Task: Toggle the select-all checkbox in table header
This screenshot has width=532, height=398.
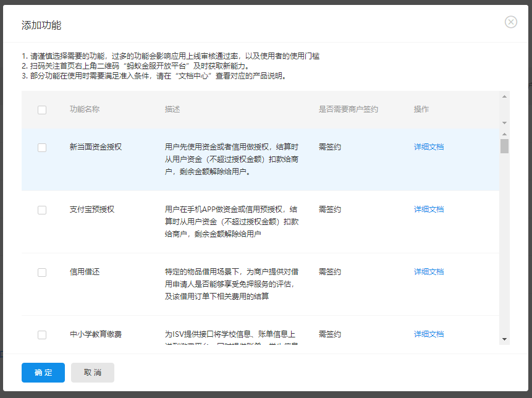Action: pyautogui.click(x=42, y=110)
